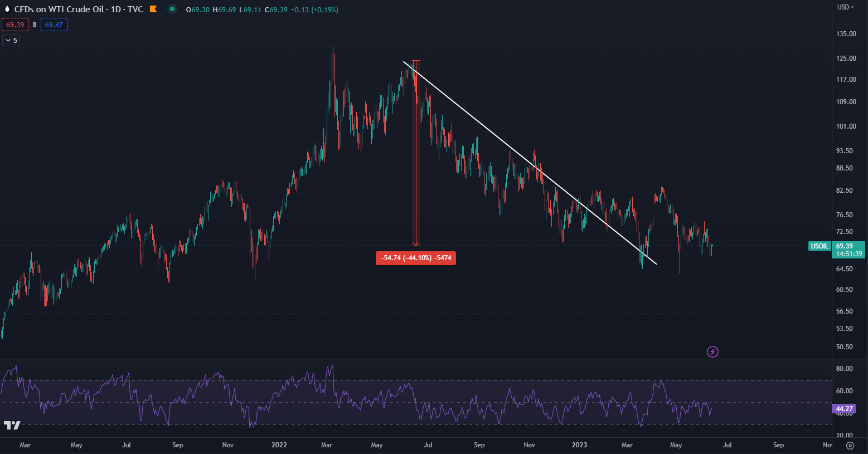Click the purple RSI value label 44.27
The image size is (868, 454).
tap(844, 408)
